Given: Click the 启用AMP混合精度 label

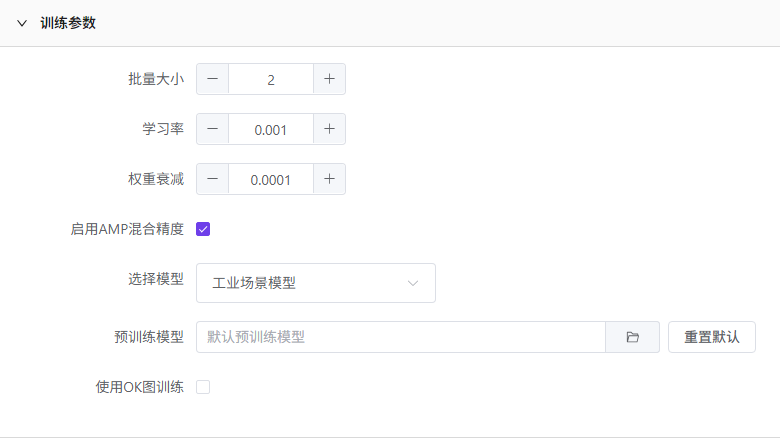Looking at the screenshot, I should [127, 229].
